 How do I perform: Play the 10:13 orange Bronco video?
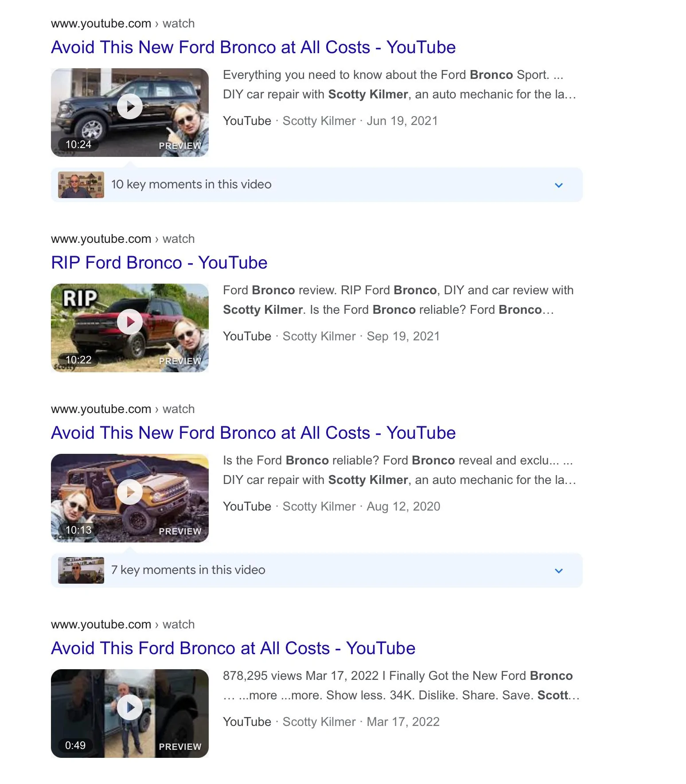coord(130,492)
